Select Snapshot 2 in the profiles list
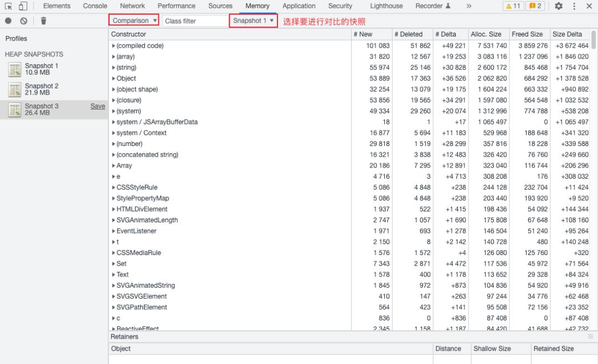 41,89
